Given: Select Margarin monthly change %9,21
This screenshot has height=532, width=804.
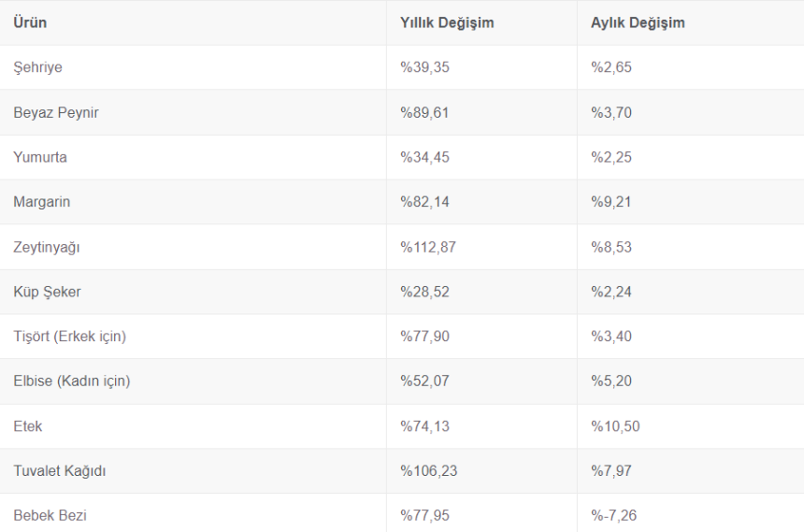Looking at the screenshot, I should (x=611, y=202).
